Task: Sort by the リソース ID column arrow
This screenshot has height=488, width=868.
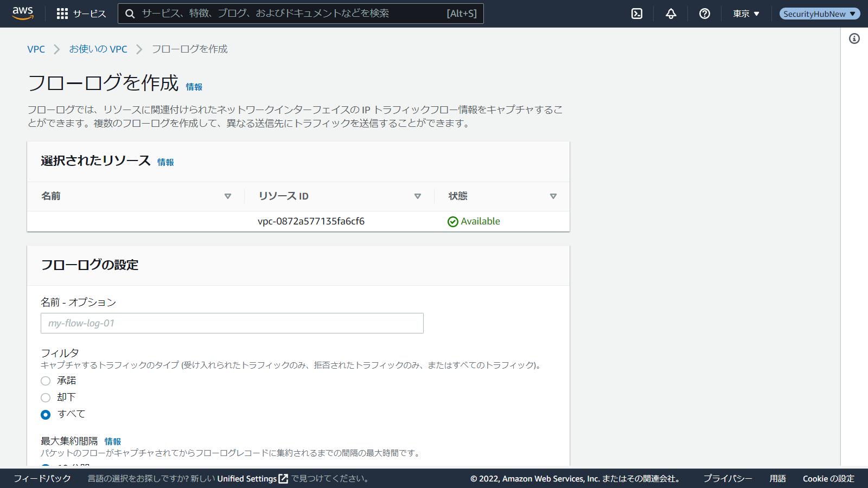Action: click(x=418, y=196)
